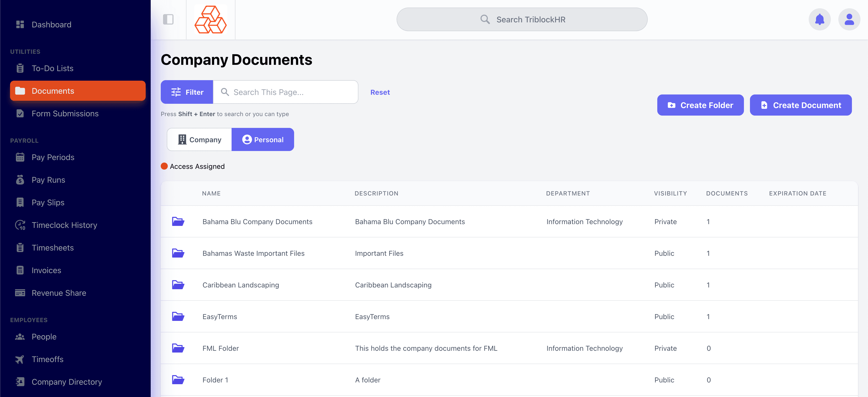The image size is (868, 397).
Task: Go to Form Submissions in sidebar
Action: 65,114
